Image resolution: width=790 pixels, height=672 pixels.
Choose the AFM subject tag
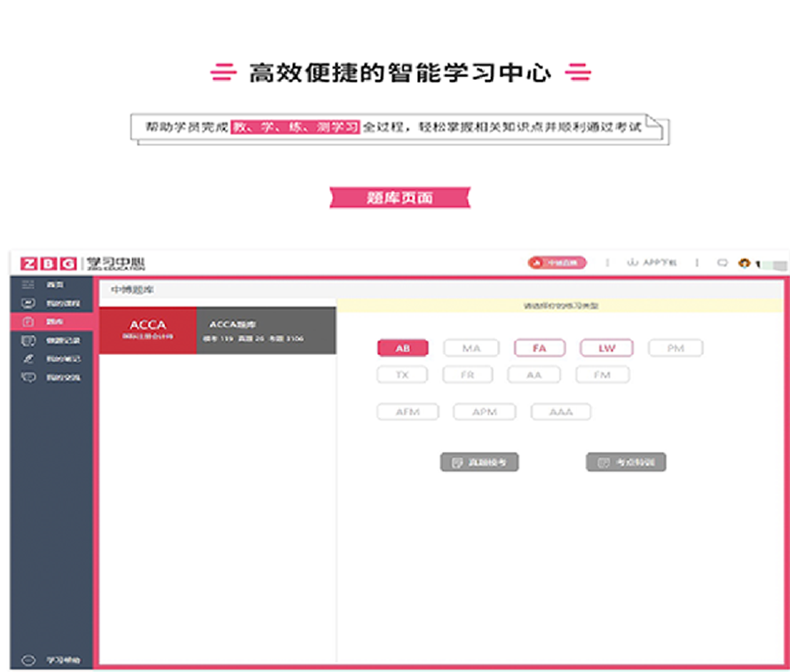coord(407,412)
